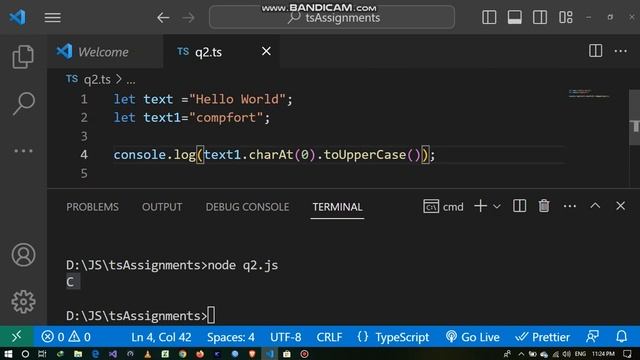The height and width of the screenshot is (360, 640).
Task: Open the notifications bell icon
Action: [621, 337]
